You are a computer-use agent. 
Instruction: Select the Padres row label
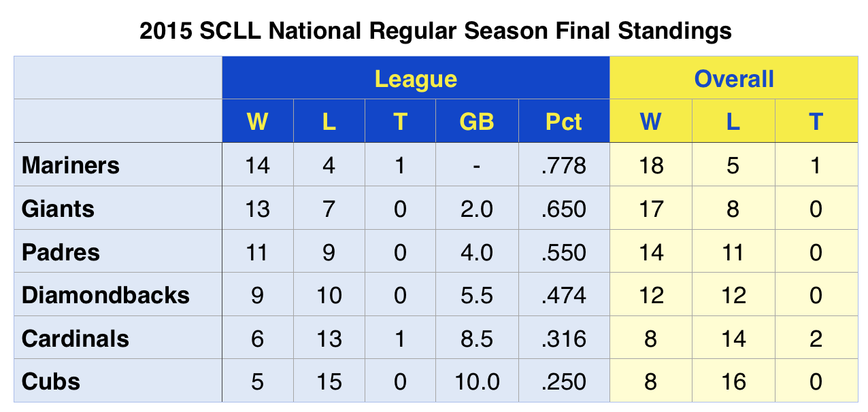click(118, 252)
